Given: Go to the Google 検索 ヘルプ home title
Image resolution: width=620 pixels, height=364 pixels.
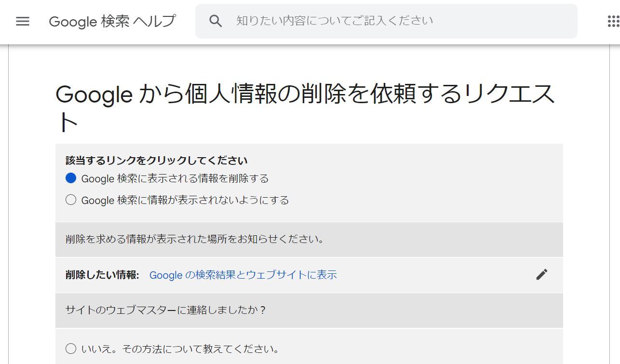Looking at the screenshot, I should point(112,21).
